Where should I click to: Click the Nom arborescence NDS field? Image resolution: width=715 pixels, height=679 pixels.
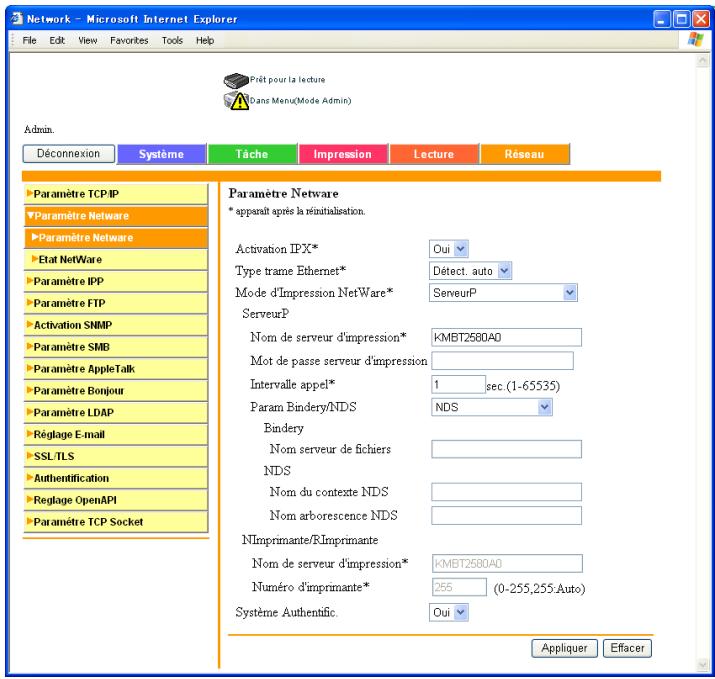[506, 516]
